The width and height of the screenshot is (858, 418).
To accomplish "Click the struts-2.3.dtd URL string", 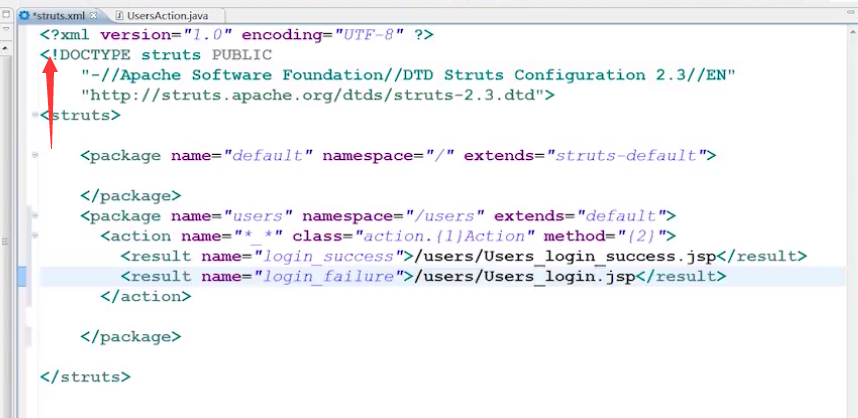I will pyautogui.click(x=312, y=95).
